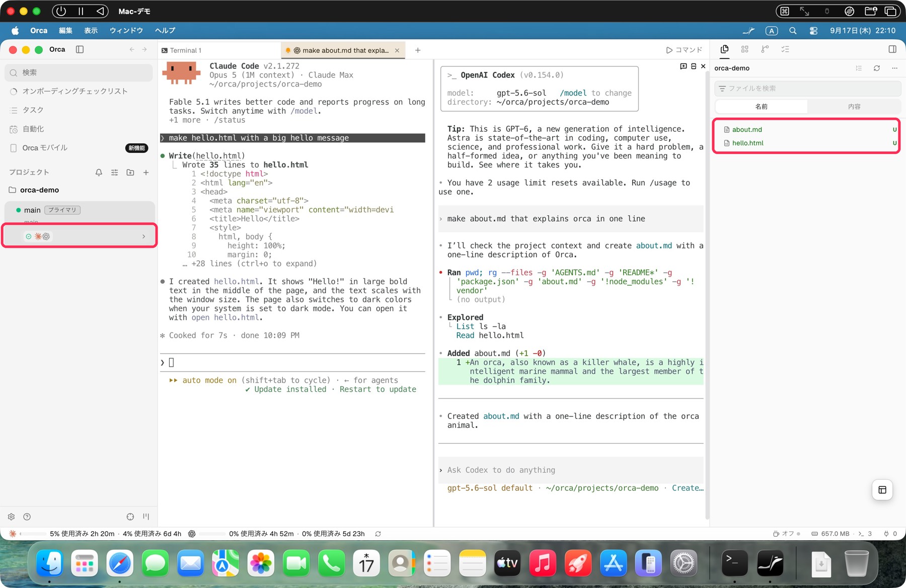Open the terminal count indicator
Image resolution: width=906 pixels, height=588 pixels.
coord(865,534)
